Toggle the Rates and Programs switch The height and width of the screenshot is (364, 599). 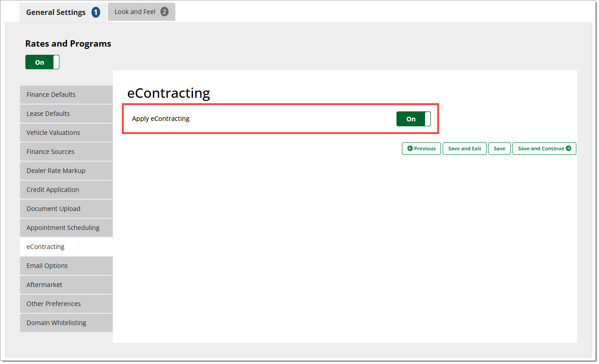(x=42, y=62)
